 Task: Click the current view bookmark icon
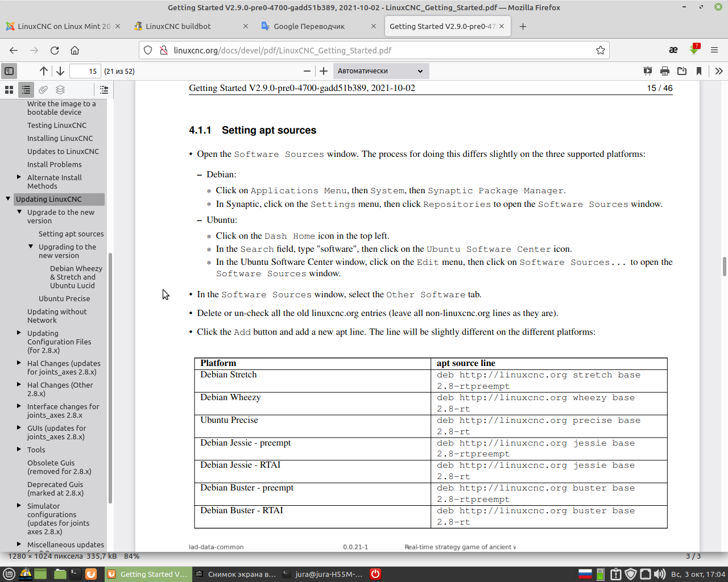[x=698, y=71]
